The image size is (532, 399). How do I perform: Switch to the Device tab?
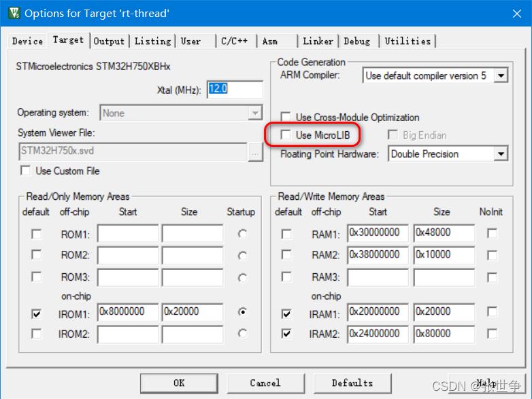(x=27, y=41)
